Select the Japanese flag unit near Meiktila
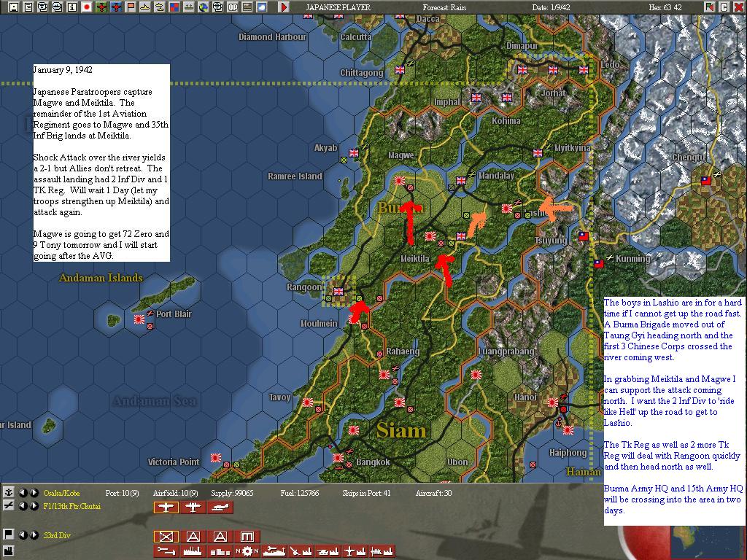747x560 pixels. pos(430,236)
